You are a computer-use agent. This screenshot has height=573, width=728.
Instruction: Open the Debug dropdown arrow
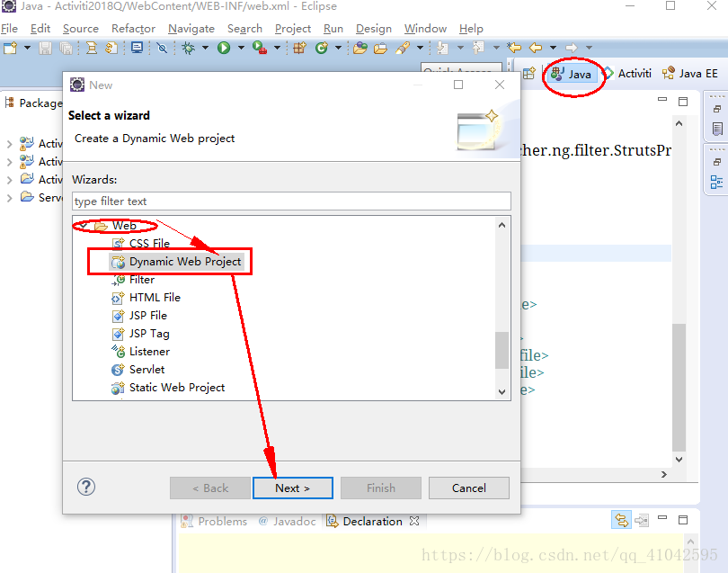pyautogui.click(x=205, y=48)
